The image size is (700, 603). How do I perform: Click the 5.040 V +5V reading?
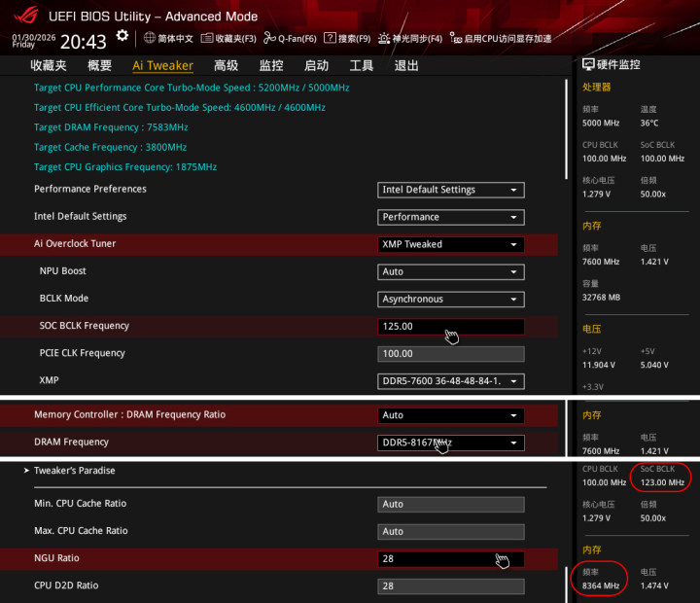tap(654, 365)
